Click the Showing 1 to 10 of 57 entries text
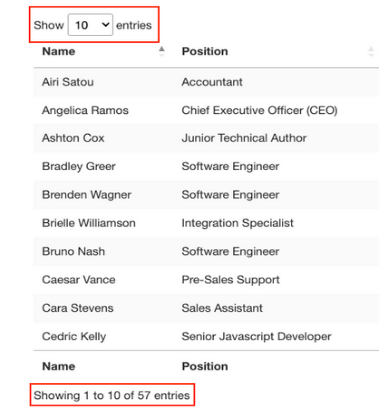This screenshot has width=389, height=414. pyautogui.click(x=112, y=395)
